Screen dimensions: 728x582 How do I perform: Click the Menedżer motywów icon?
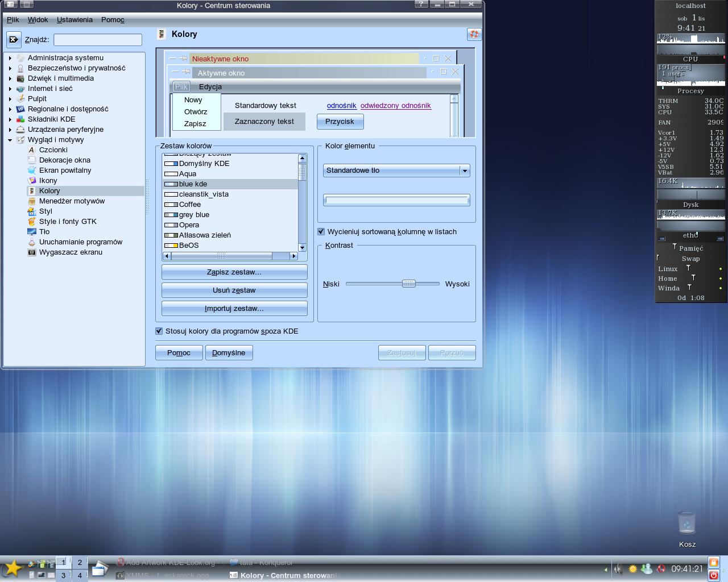click(32, 201)
